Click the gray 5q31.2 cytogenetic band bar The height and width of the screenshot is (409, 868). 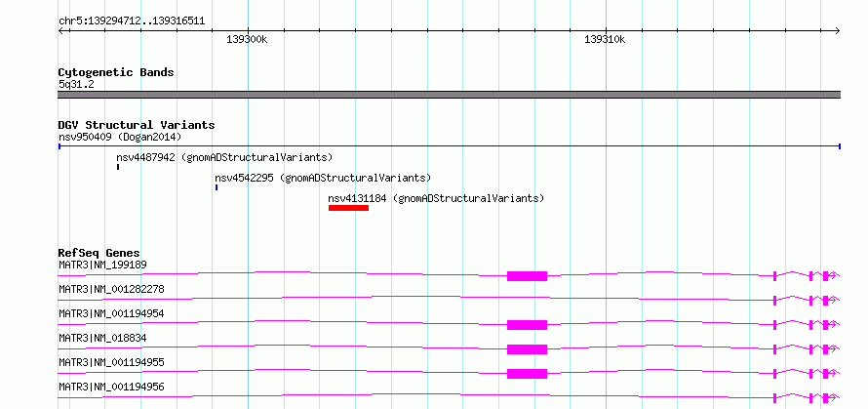click(449, 95)
